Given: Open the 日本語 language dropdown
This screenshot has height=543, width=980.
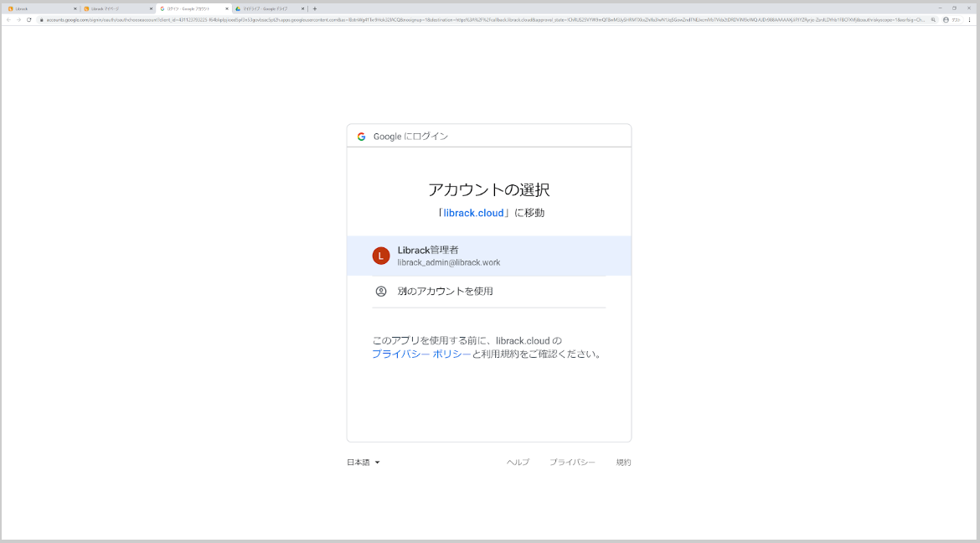Looking at the screenshot, I should [360, 462].
